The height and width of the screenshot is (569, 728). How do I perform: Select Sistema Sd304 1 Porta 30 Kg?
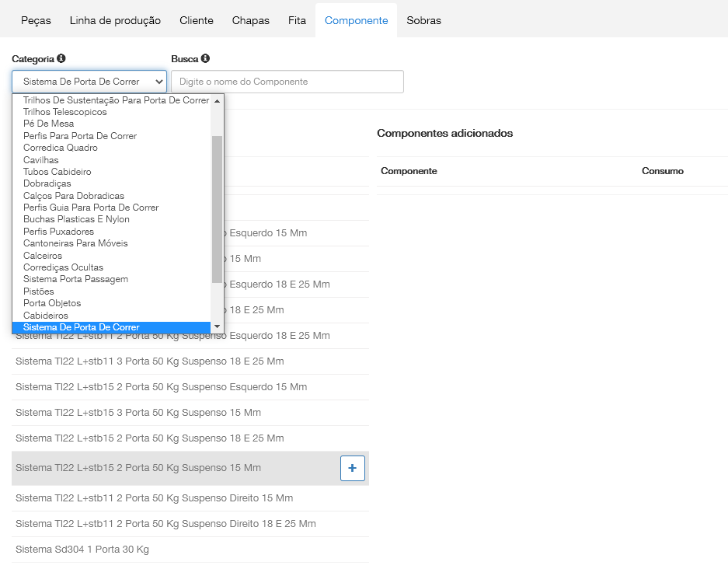pos(82,550)
